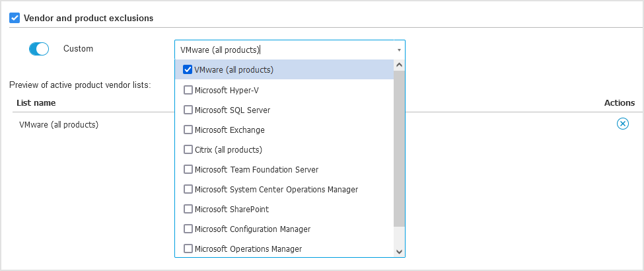Toggle the Custom switch off
The image size is (644, 271).
coord(39,49)
